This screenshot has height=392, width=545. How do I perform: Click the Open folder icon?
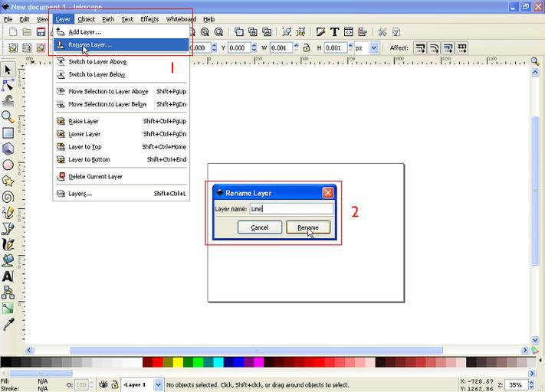coord(27,32)
